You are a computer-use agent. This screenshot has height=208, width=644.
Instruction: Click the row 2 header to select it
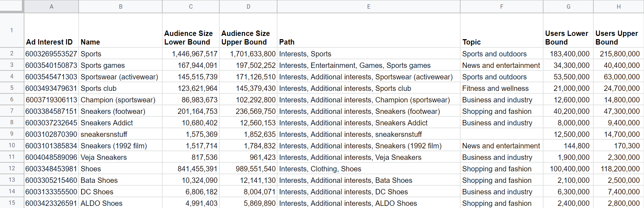pos(11,53)
